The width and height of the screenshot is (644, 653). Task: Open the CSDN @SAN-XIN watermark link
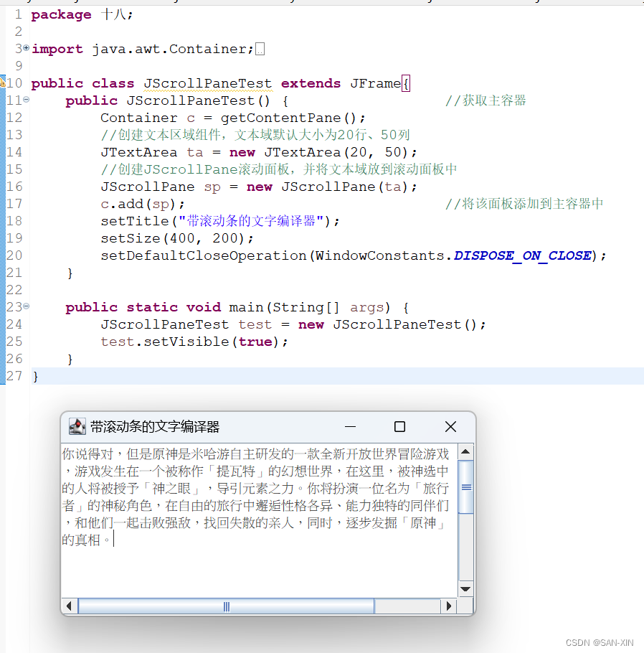tap(601, 642)
